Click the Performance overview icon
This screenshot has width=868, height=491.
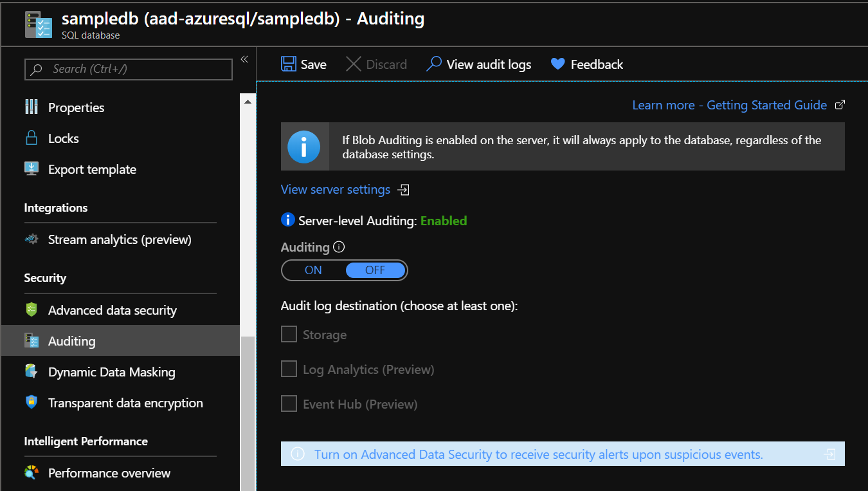pyautogui.click(x=32, y=473)
